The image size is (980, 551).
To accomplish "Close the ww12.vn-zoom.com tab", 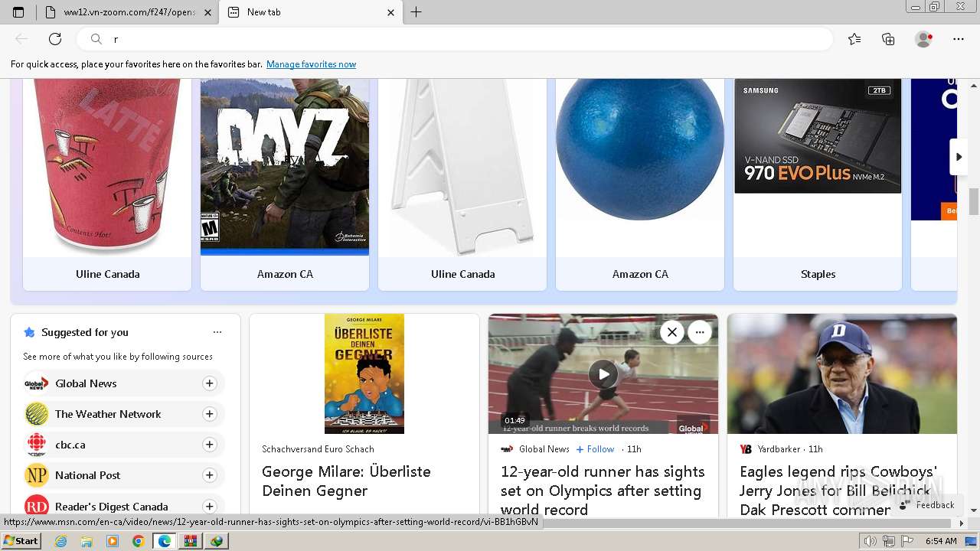I will click(208, 12).
